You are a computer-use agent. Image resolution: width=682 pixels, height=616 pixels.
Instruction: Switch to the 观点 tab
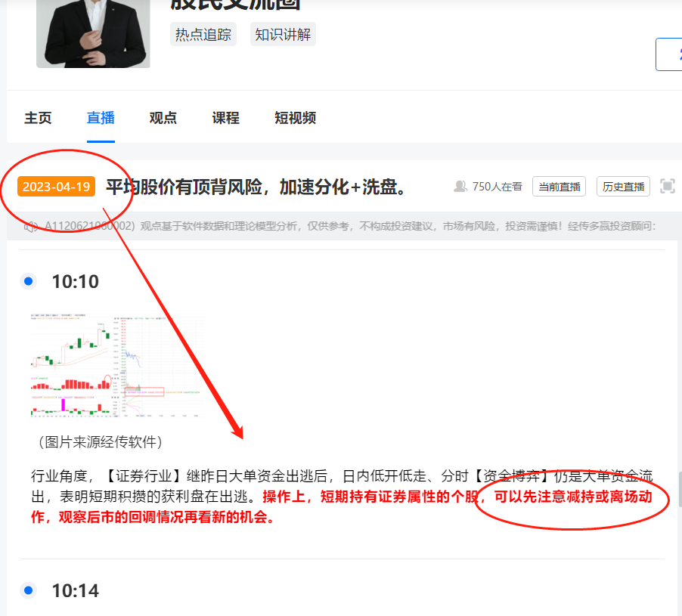(163, 118)
